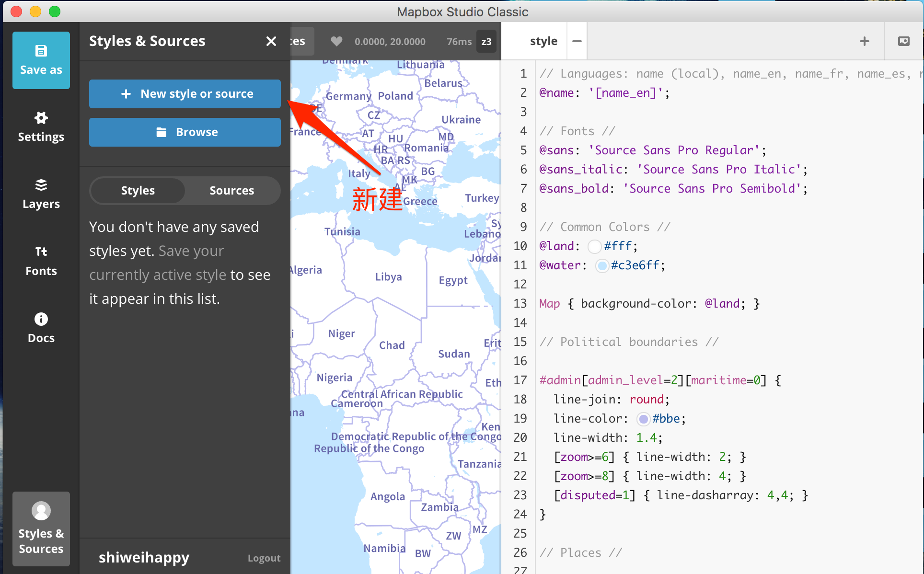Click the @water color swatch
Image resolution: width=924 pixels, height=574 pixels.
[601, 265]
